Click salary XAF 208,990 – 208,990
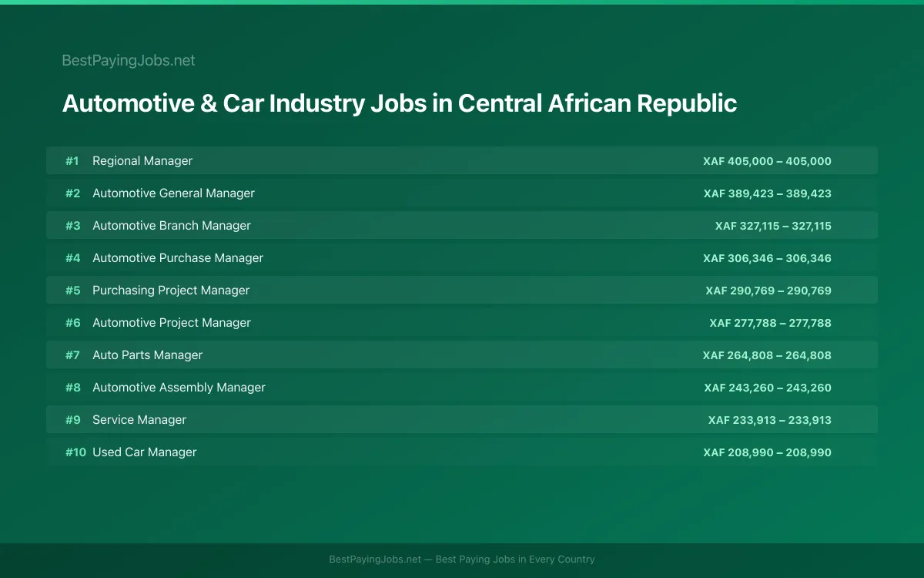Image resolution: width=924 pixels, height=578 pixels. (767, 452)
